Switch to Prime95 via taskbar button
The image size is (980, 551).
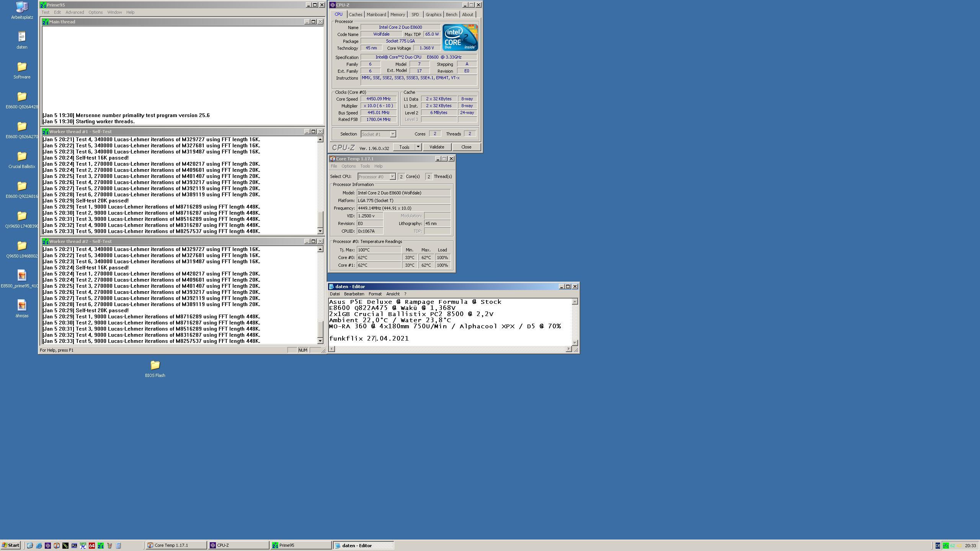pyautogui.click(x=301, y=546)
